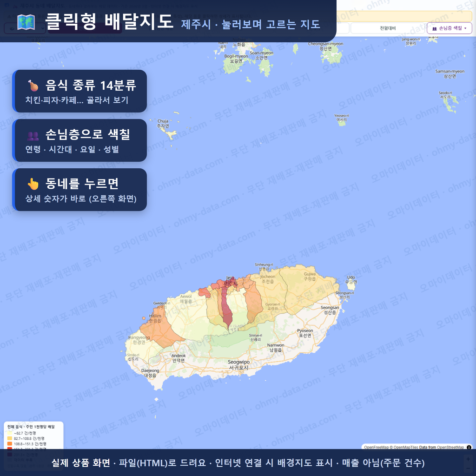Click the Bogil-myeon map label
The height and width of the screenshot is (476, 476).
pos(236,58)
